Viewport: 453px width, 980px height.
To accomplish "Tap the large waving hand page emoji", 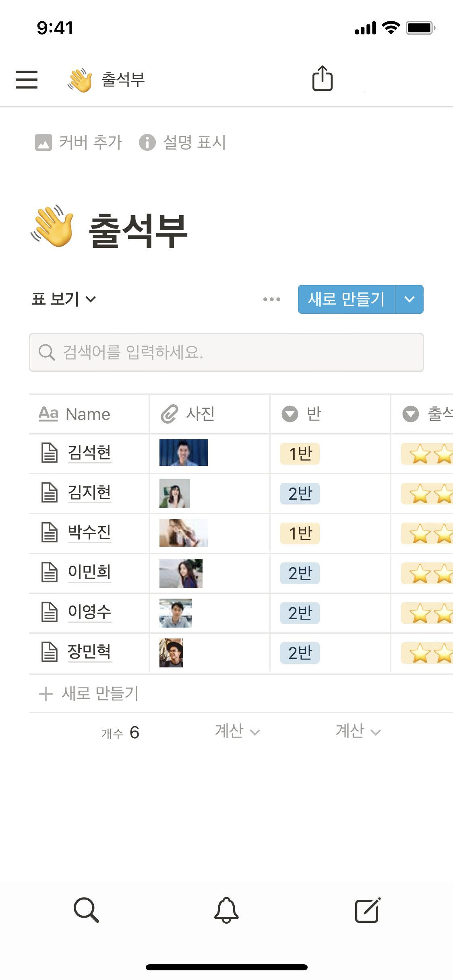I will click(x=53, y=226).
